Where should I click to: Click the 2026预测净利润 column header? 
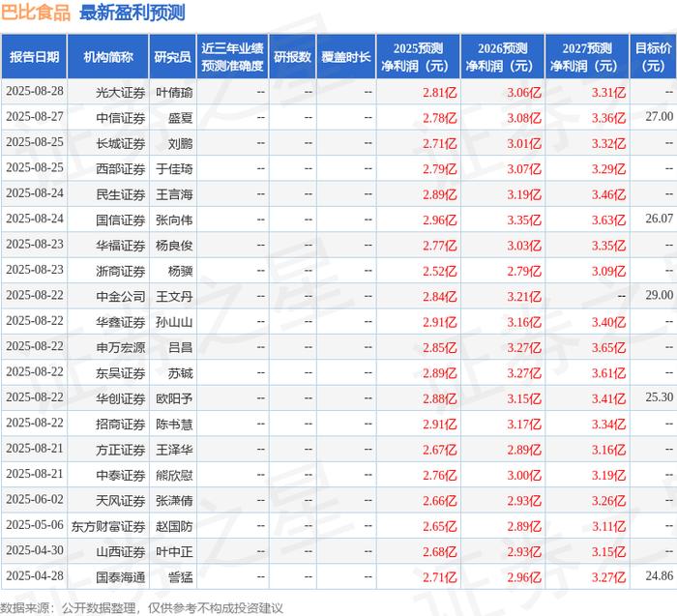click(x=503, y=56)
